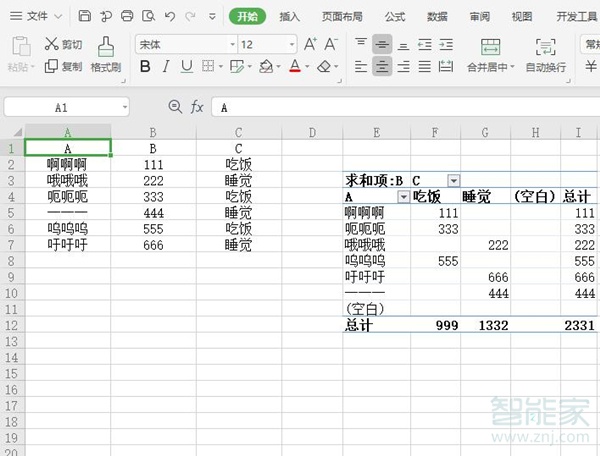Toggle Underline formatting
The height and width of the screenshot is (456, 600).
(x=187, y=67)
